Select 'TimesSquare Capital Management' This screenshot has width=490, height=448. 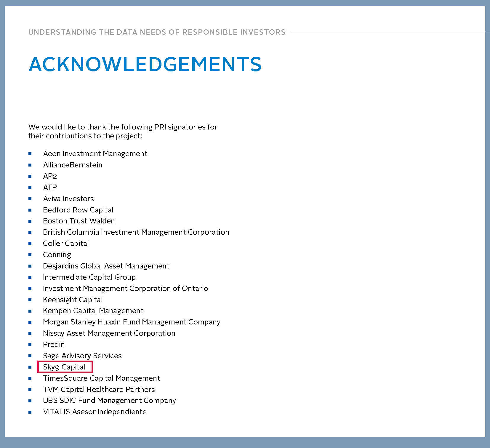pyautogui.click(x=102, y=378)
